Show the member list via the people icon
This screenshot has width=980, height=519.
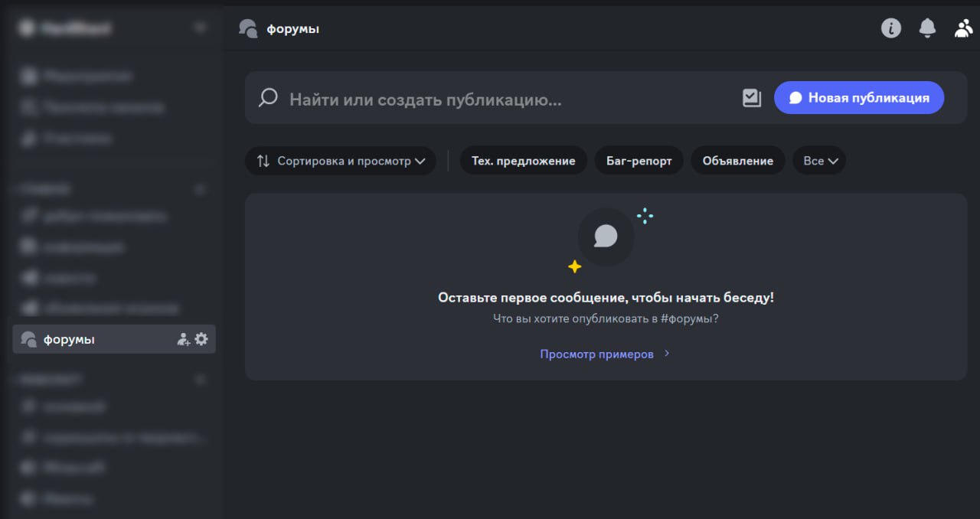coord(963,28)
